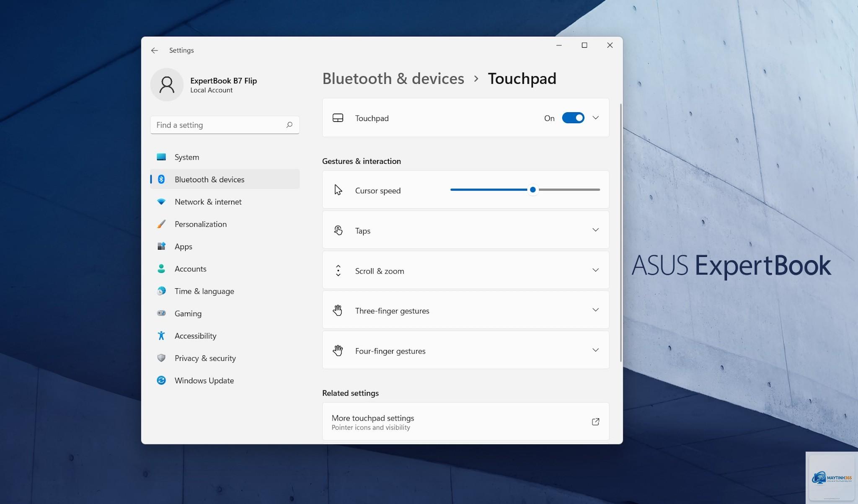The height and width of the screenshot is (504, 858).
Task: Turn off the Touchpad toggle
Action: [x=573, y=118]
